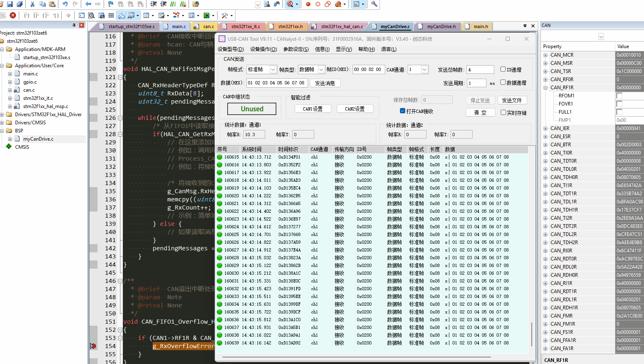Open the CAN2设置 filter button
The image size is (644, 364).
coord(355,109)
